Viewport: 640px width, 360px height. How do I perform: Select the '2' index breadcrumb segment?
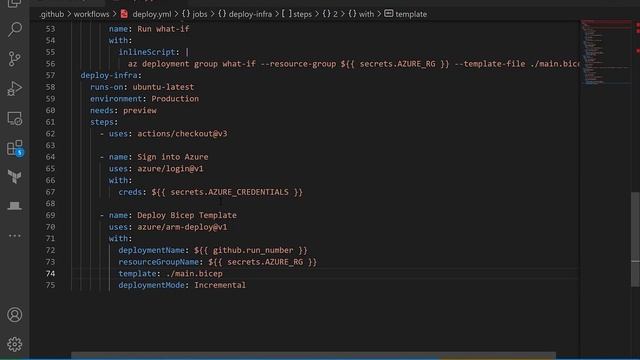coord(330,14)
